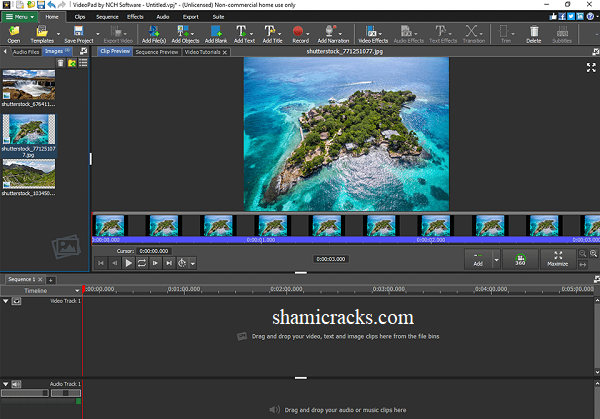The width and height of the screenshot is (600, 419).
Task: Click the Add Title icon
Action: [x=272, y=34]
